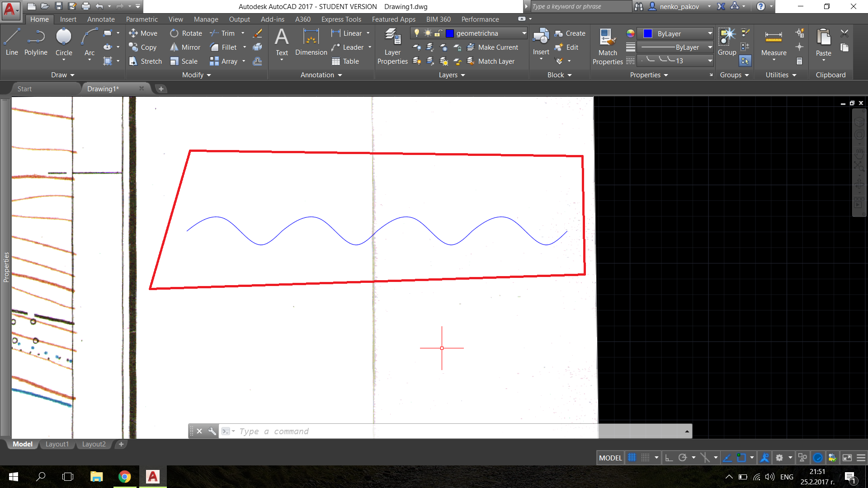Toggle drawing grid display in status bar
Image resolution: width=868 pixels, height=488 pixels.
tap(632, 458)
